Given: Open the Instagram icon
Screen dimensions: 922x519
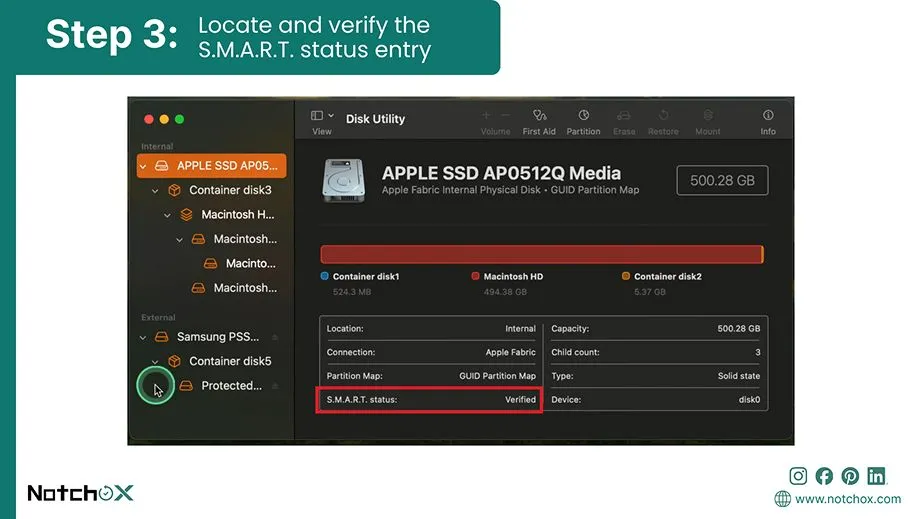Looking at the screenshot, I should pos(798,476).
